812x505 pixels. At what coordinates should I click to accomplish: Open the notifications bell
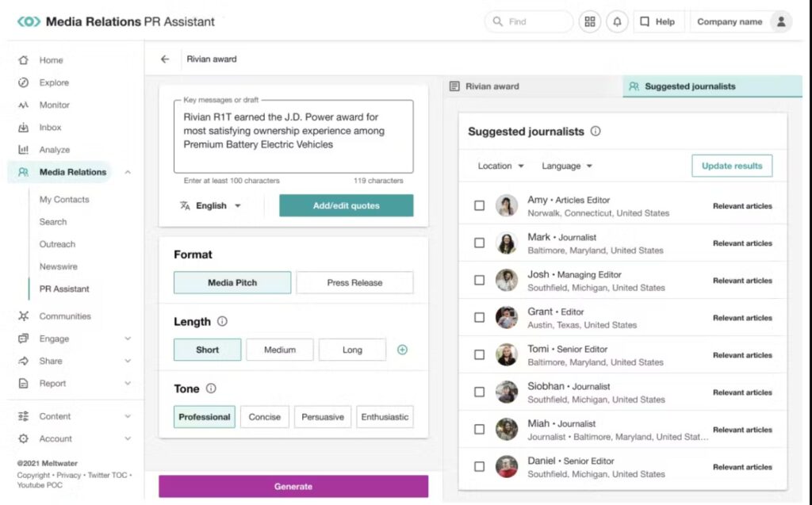[617, 21]
